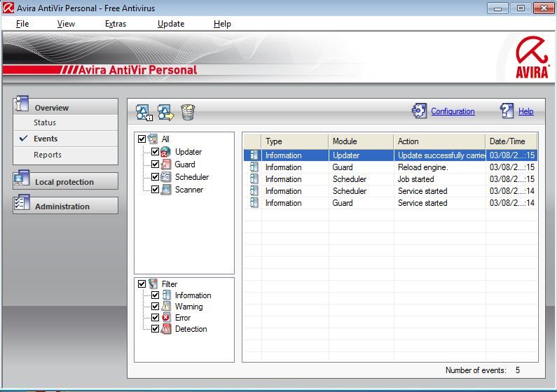Open the File menu
This screenshot has height=392, width=557.
point(22,24)
